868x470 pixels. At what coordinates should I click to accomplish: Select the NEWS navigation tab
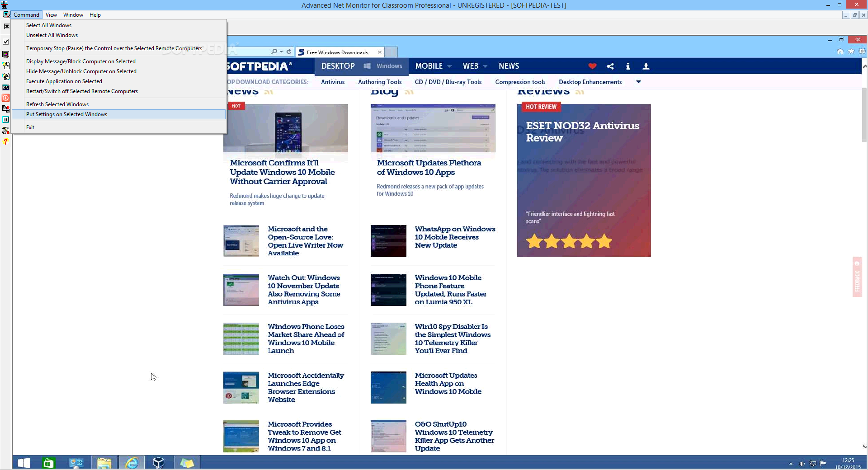tap(509, 66)
